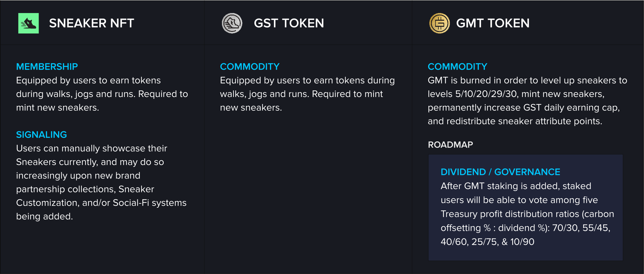Click the COMMODITY heading under GMT TOKEN
644x274 pixels.
point(457,67)
